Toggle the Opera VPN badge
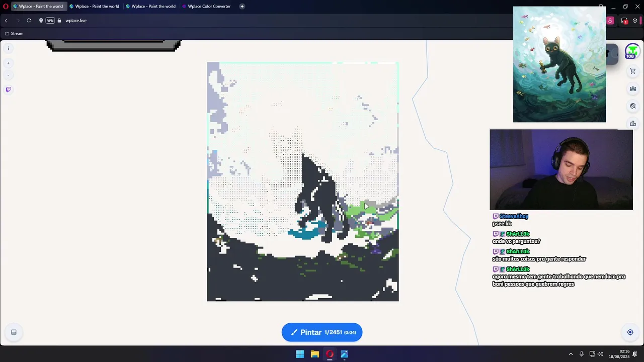The width and height of the screenshot is (644, 362). point(50,21)
